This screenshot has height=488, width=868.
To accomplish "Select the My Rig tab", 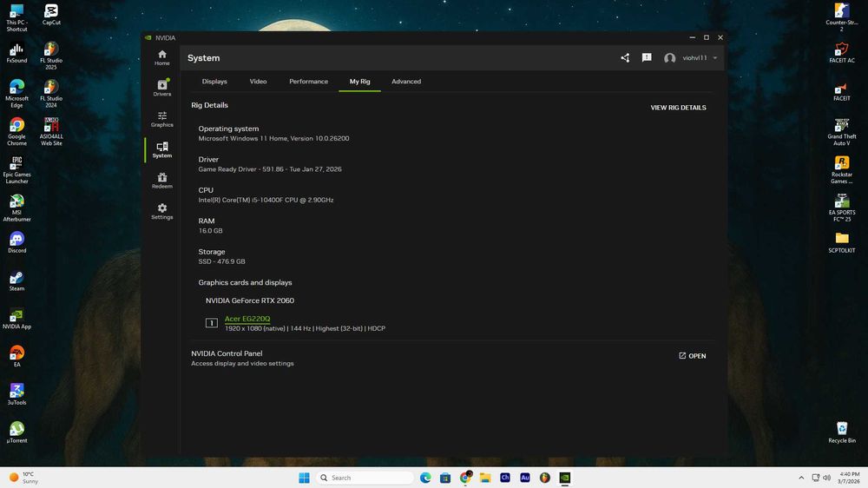I will click(x=360, y=82).
